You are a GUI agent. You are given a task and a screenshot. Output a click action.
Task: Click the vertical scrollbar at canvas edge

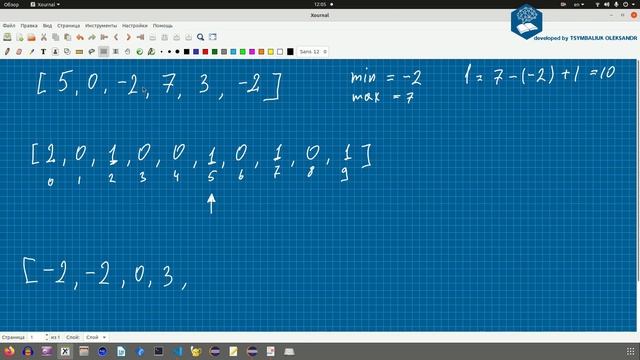point(638,170)
